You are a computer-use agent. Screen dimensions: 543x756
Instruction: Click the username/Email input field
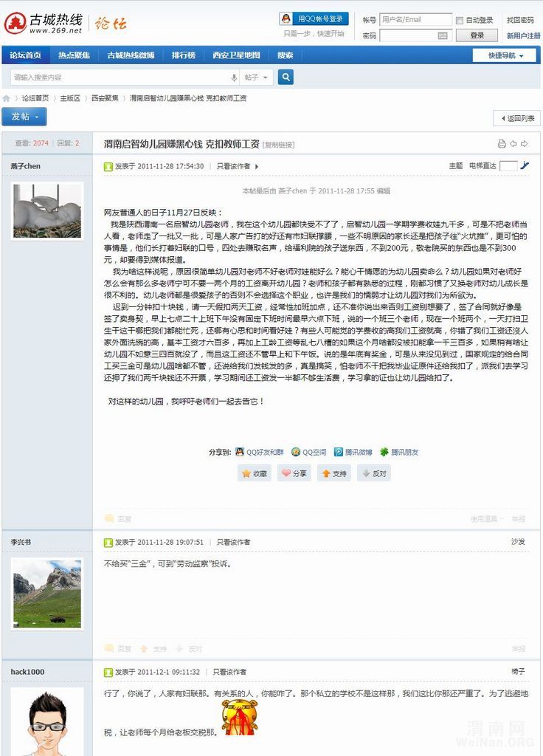pos(415,20)
